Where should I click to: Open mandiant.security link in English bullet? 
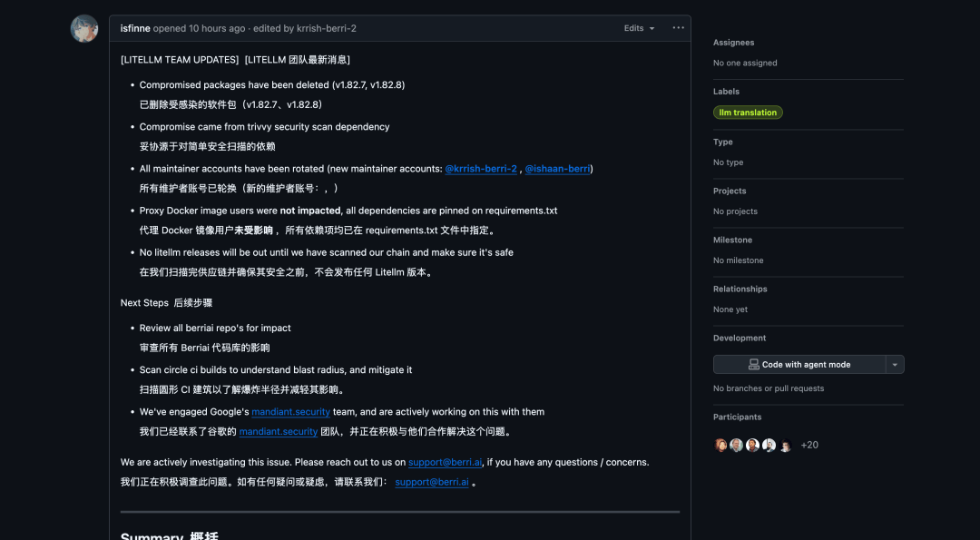[290, 412]
